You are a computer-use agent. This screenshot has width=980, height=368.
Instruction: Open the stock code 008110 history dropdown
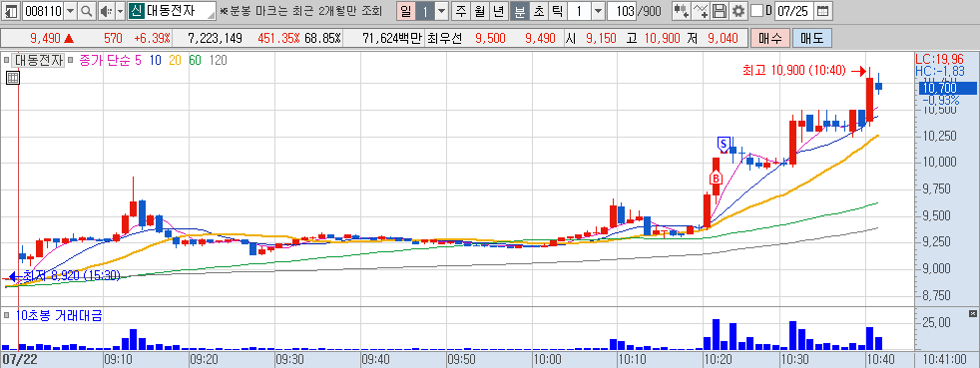tap(70, 11)
